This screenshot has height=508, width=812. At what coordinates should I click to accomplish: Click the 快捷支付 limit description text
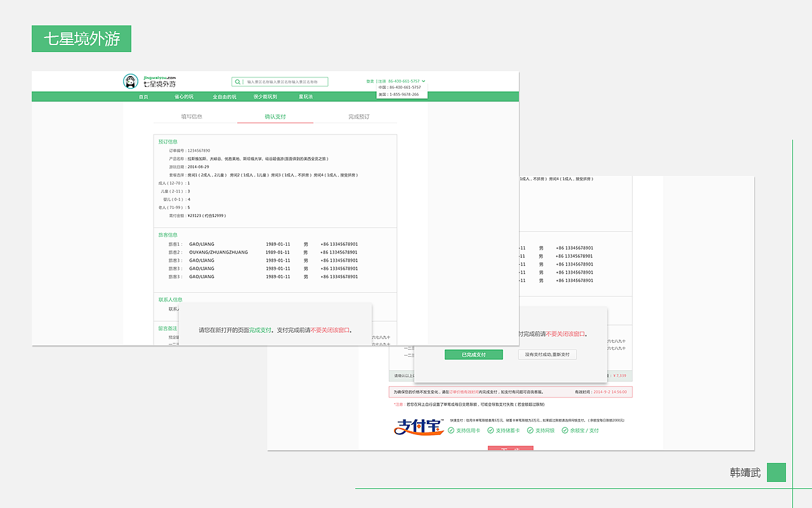pos(537,420)
